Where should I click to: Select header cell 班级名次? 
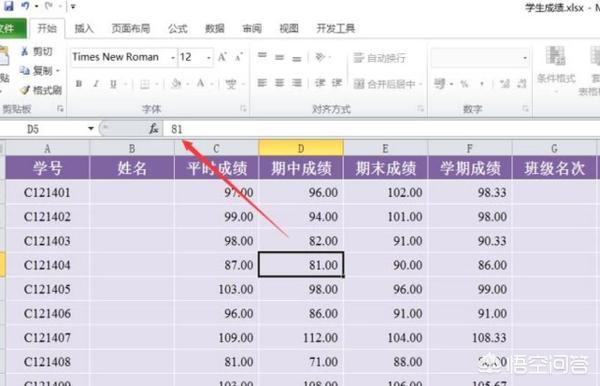point(554,168)
